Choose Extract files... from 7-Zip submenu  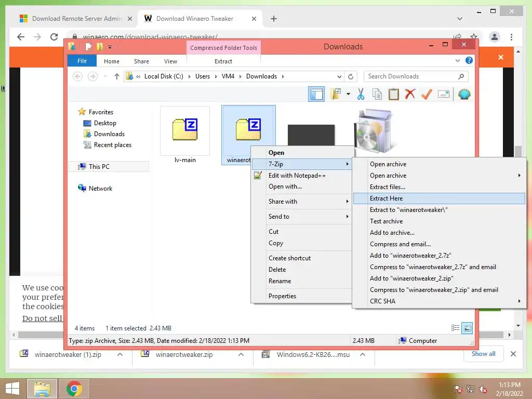[x=439, y=187]
